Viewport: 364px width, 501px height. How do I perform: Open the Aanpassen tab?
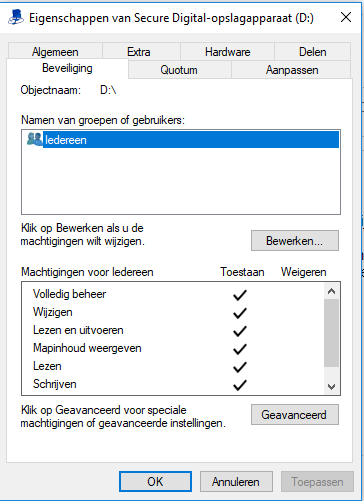point(292,70)
